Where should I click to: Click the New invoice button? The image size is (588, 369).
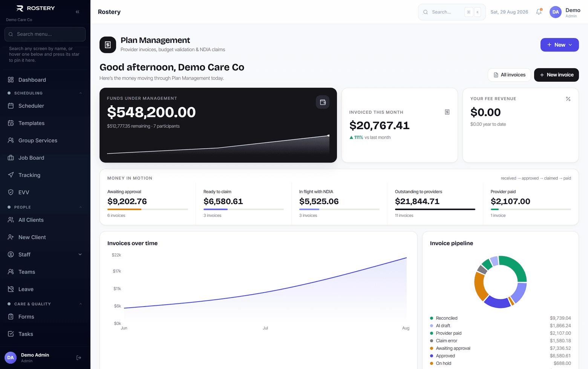(x=556, y=75)
